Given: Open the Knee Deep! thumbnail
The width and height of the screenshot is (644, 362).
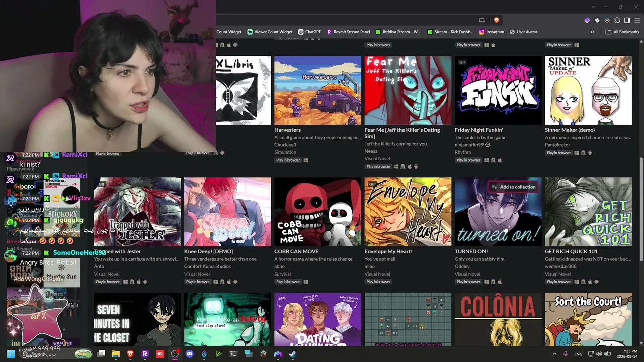Looking at the screenshot, I should click(x=227, y=212).
